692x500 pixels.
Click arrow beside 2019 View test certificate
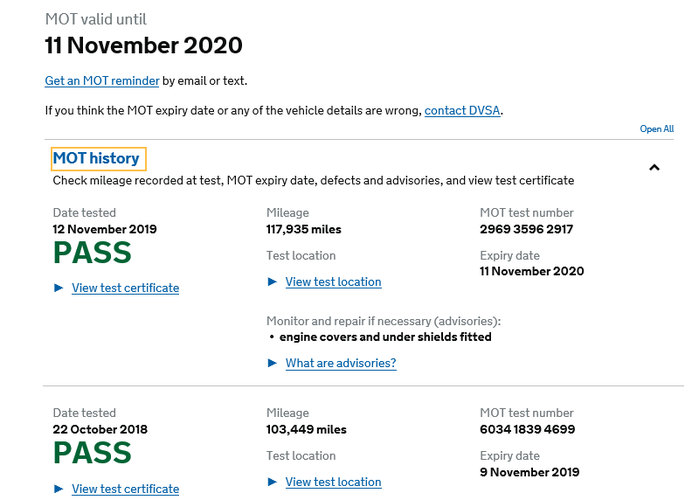58,288
